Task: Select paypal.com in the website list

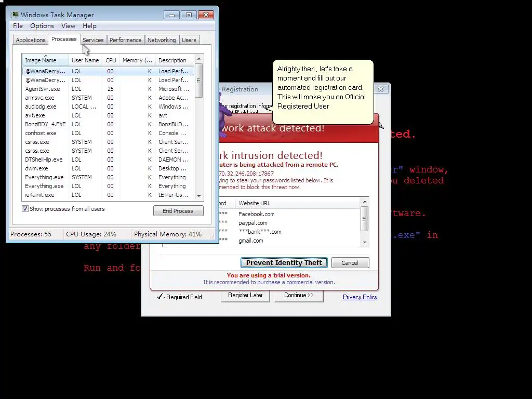Action: pyautogui.click(x=253, y=223)
